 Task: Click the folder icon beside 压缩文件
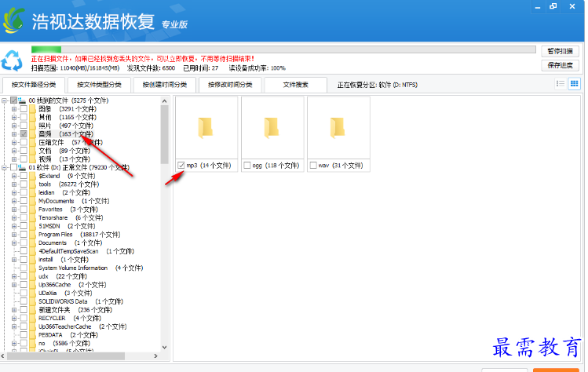pos(33,143)
